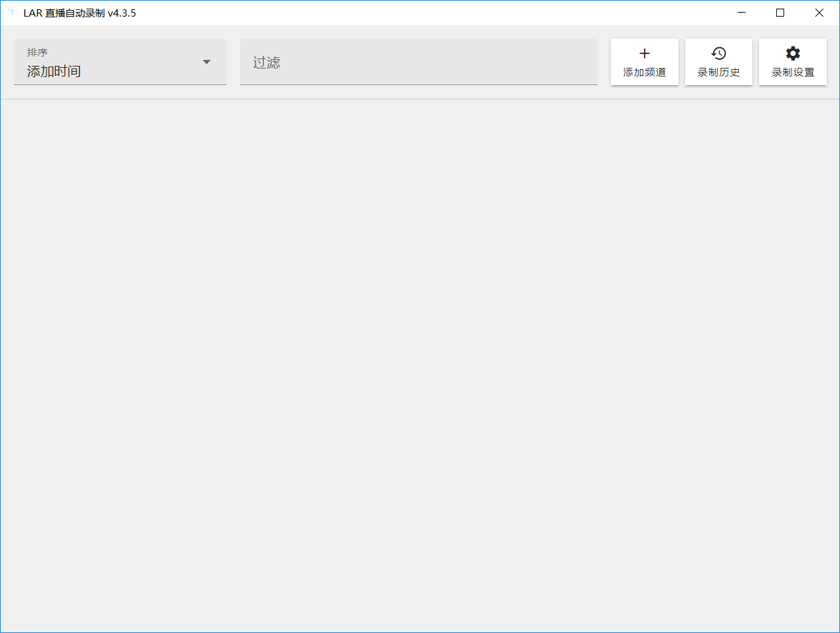Maximize the LAR recorder window
840x633 pixels.
(x=780, y=13)
